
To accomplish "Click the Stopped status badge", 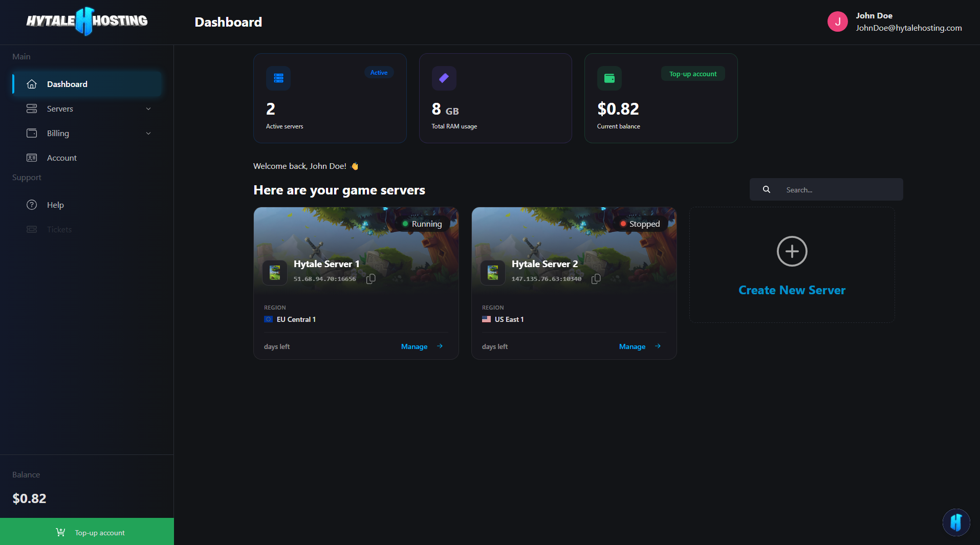I will pos(640,224).
